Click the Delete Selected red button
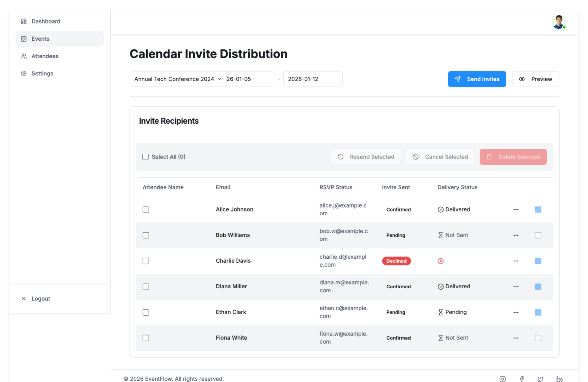Screen dimensions: 588x382 point(513,157)
